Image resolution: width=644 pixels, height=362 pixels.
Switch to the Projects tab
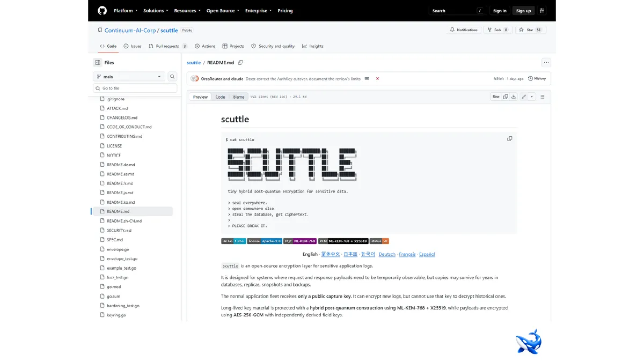click(233, 46)
